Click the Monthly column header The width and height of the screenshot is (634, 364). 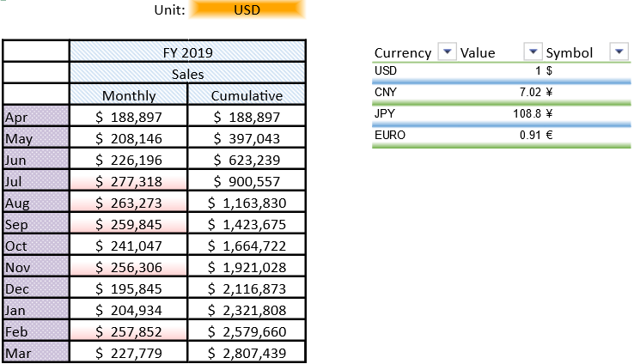click(x=129, y=95)
